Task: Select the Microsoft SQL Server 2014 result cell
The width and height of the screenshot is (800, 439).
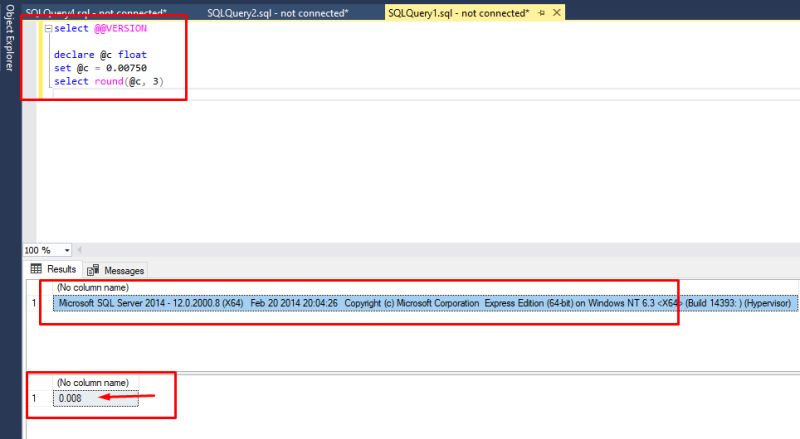Action: [425, 303]
